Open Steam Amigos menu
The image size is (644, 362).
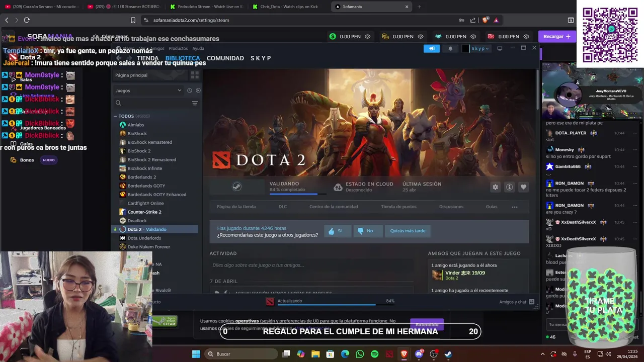coord(157,48)
